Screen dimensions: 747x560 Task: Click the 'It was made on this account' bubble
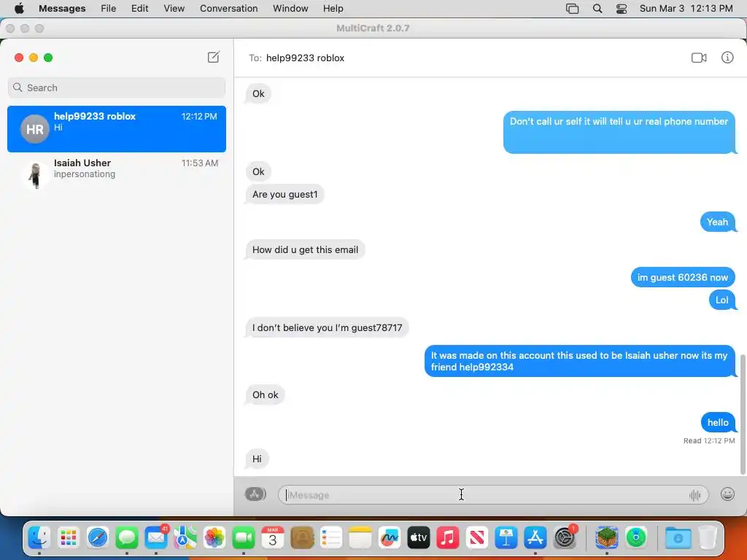[579, 361]
